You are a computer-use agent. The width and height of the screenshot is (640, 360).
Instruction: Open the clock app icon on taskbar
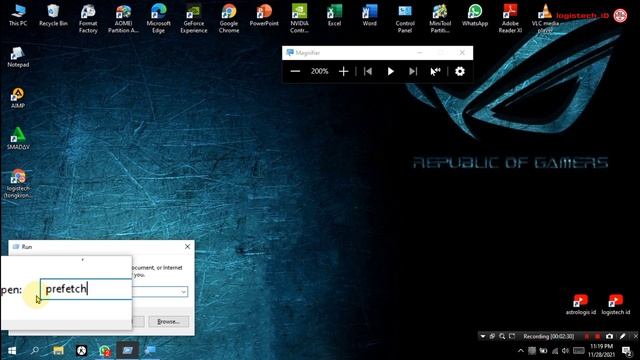(82, 350)
